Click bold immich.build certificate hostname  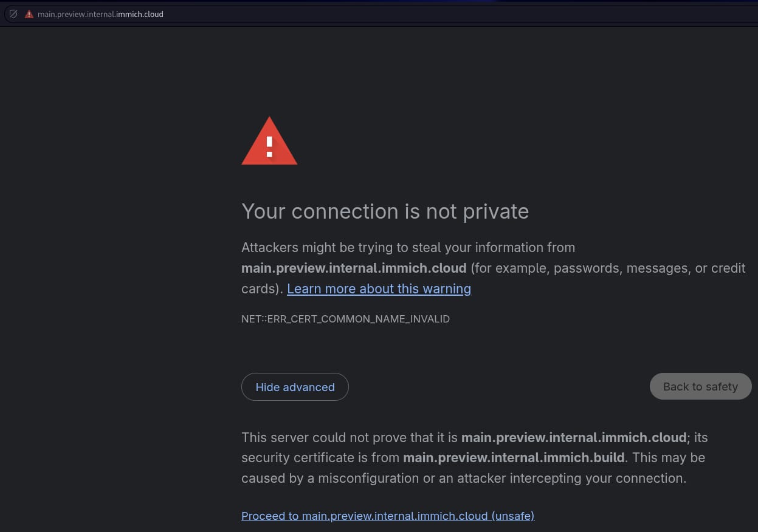point(514,458)
